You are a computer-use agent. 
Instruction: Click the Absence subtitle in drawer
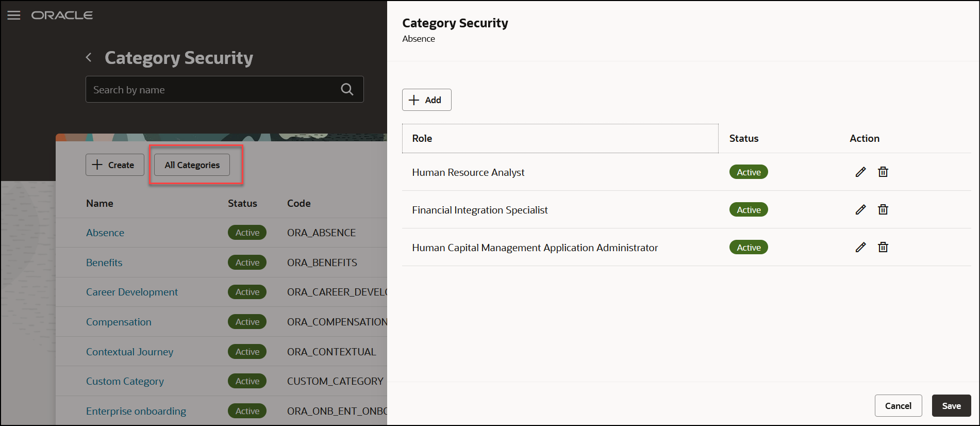(418, 39)
